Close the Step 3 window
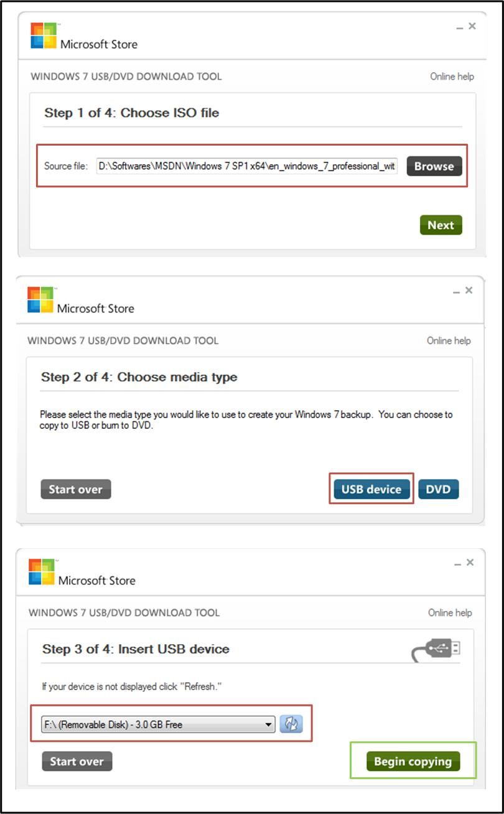504x814 pixels. pos(470,562)
